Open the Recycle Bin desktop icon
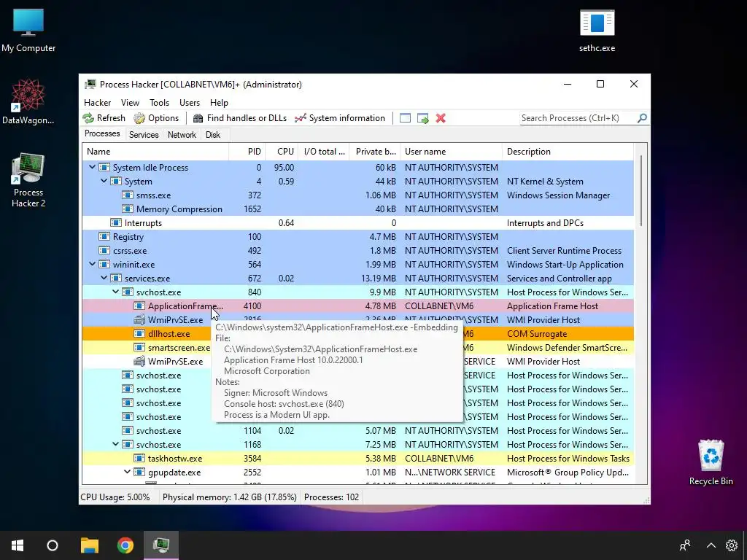The height and width of the screenshot is (560, 747). 711,462
